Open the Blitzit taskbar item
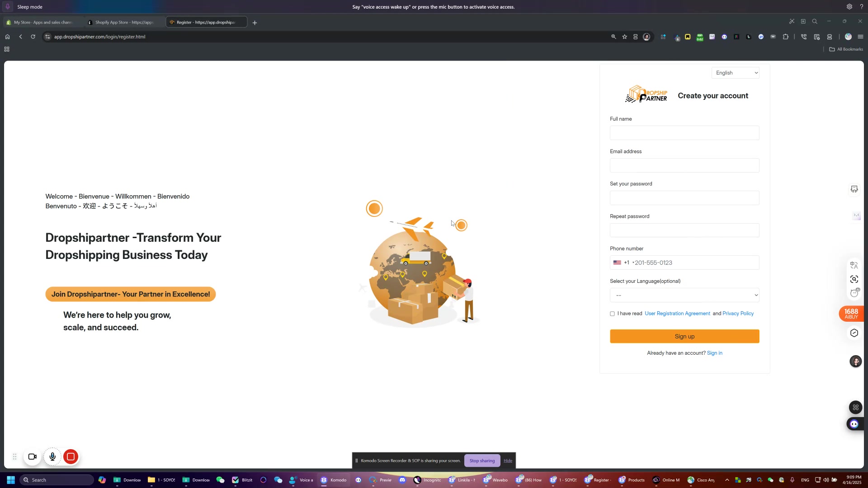 [x=242, y=480]
